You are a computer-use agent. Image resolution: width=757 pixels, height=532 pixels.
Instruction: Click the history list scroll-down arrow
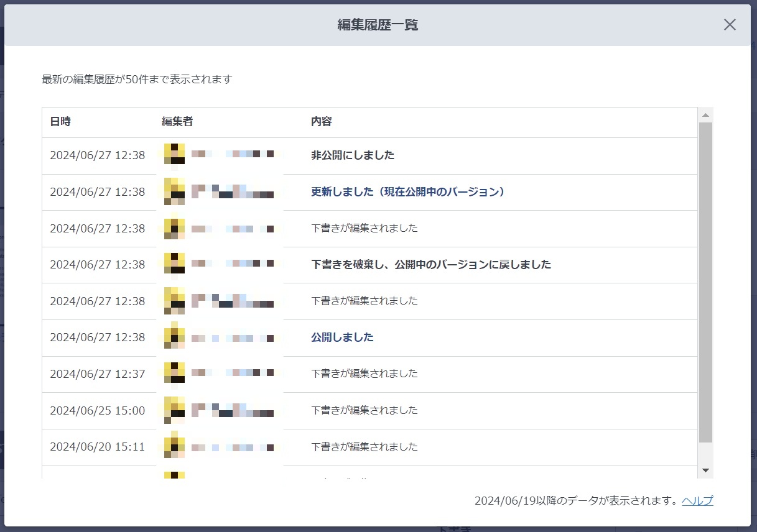click(705, 470)
